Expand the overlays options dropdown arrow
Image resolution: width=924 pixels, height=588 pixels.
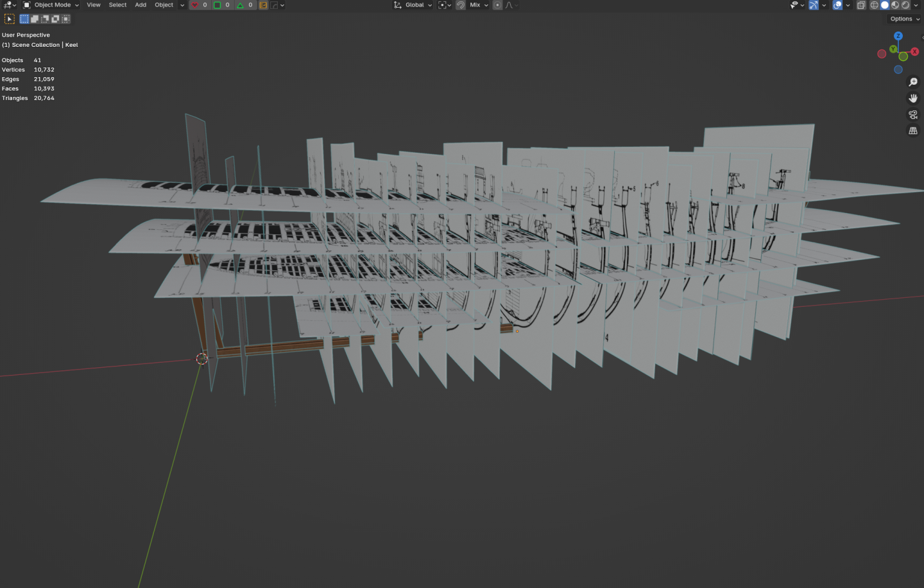click(x=848, y=4)
